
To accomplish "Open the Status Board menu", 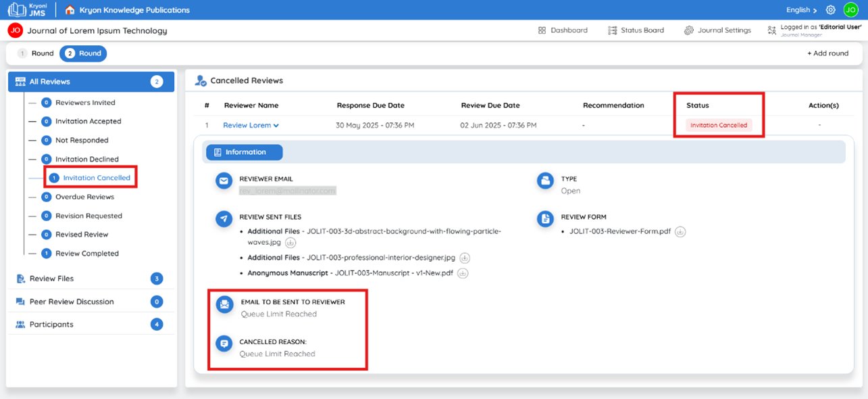I will click(x=636, y=30).
